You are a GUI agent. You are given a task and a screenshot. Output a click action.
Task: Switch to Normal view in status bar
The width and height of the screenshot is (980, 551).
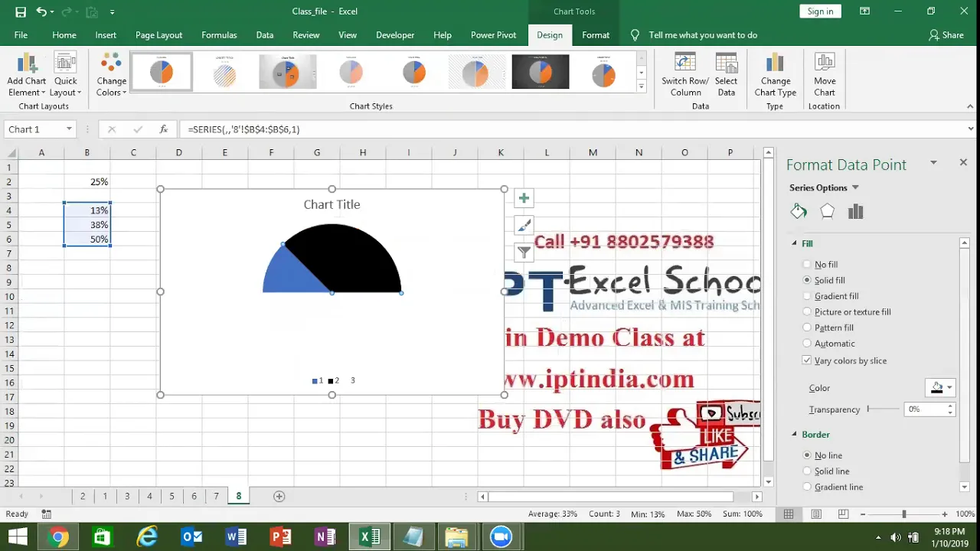789,514
